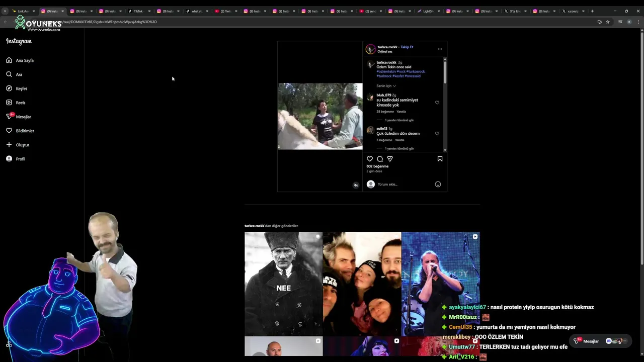Open the bald man post thumbnail
This screenshot has width=644, height=362.
coord(283,346)
